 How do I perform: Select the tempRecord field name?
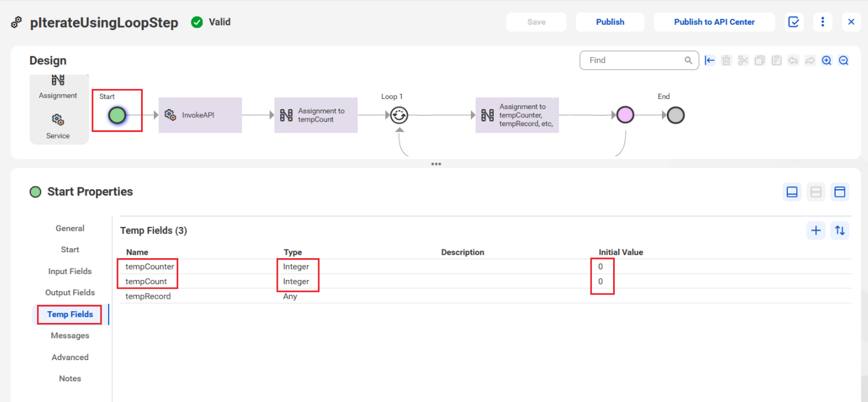[x=148, y=296]
